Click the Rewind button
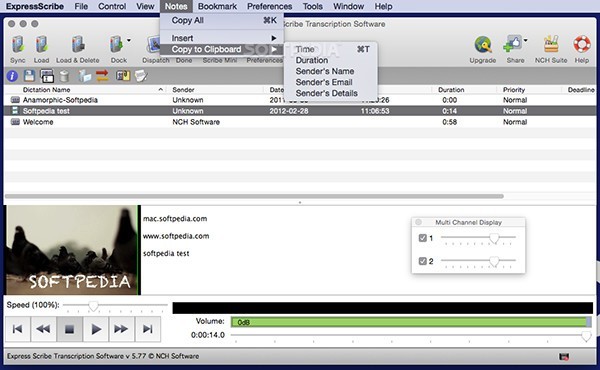The height and width of the screenshot is (370, 600). [43, 329]
